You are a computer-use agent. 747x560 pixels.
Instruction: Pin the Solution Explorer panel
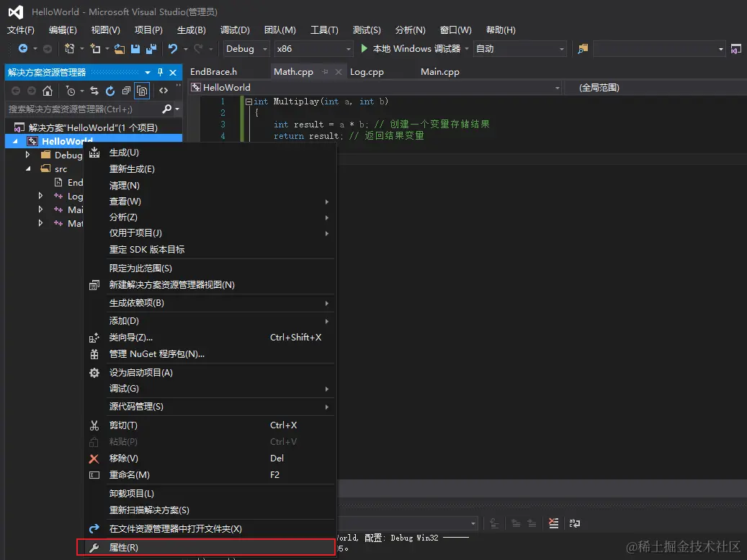coord(160,73)
